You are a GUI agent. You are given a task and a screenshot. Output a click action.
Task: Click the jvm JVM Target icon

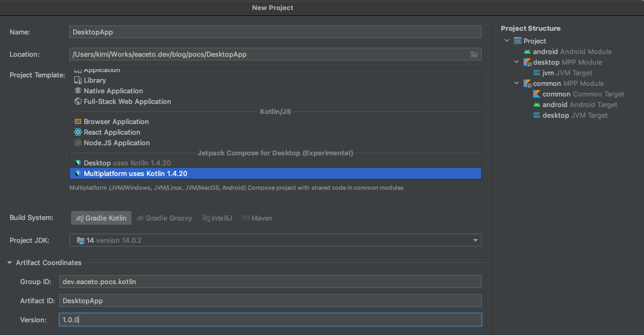click(x=537, y=73)
